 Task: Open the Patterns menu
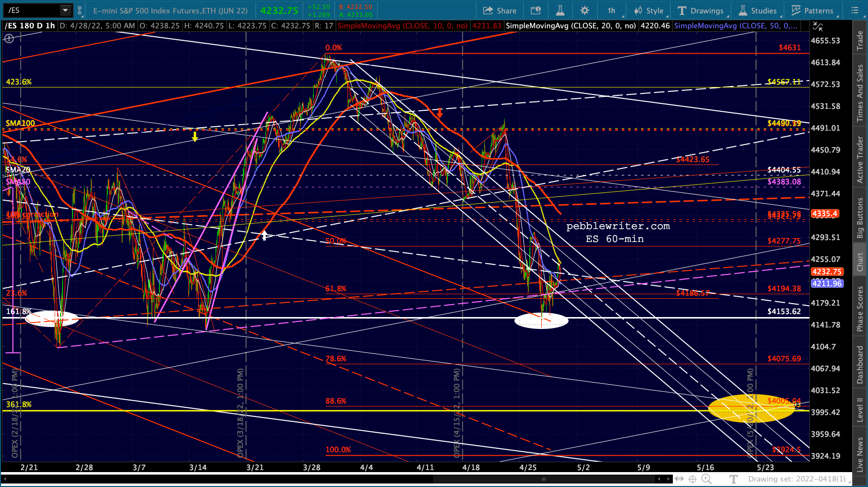812,10
